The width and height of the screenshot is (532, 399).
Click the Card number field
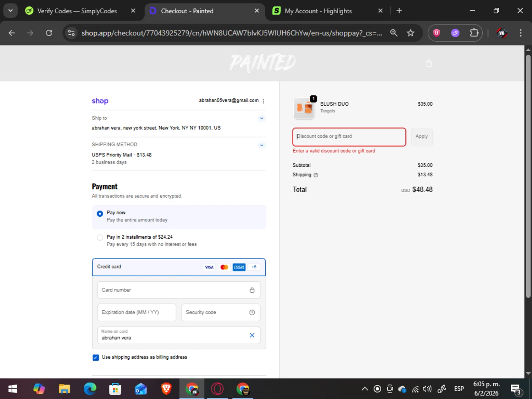179,290
